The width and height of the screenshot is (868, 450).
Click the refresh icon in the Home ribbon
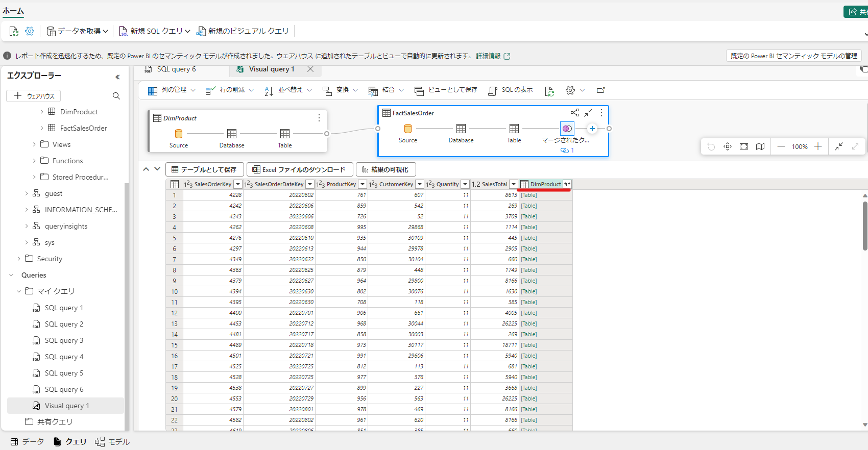click(x=14, y=32)
